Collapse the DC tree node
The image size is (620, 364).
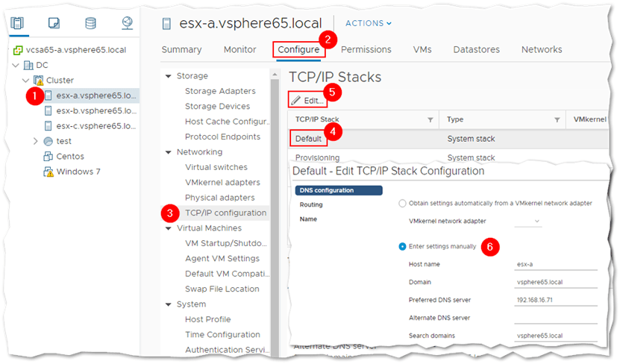click(16, 65)
